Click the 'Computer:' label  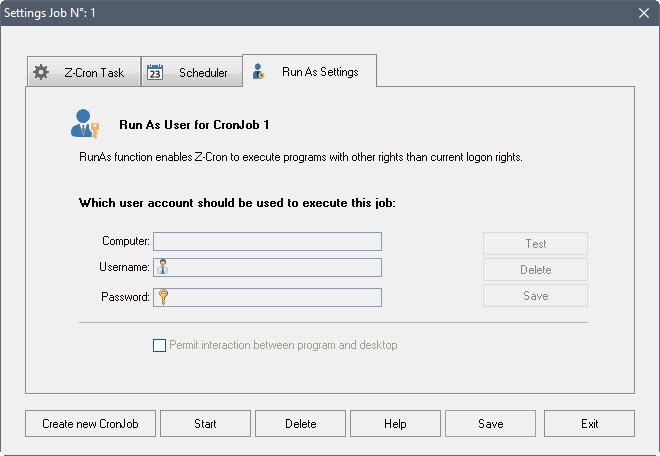pos(126,241)
